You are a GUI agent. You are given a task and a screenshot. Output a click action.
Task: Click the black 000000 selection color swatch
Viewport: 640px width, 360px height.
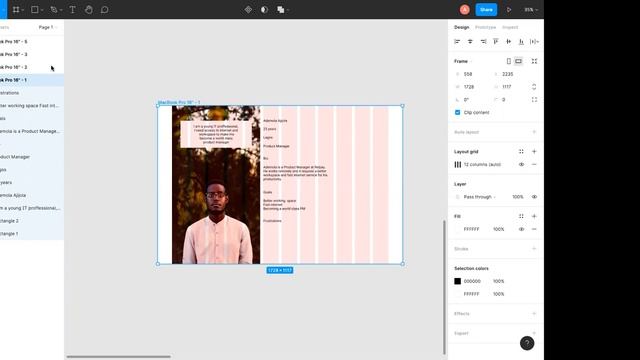(x=458, y=281)
